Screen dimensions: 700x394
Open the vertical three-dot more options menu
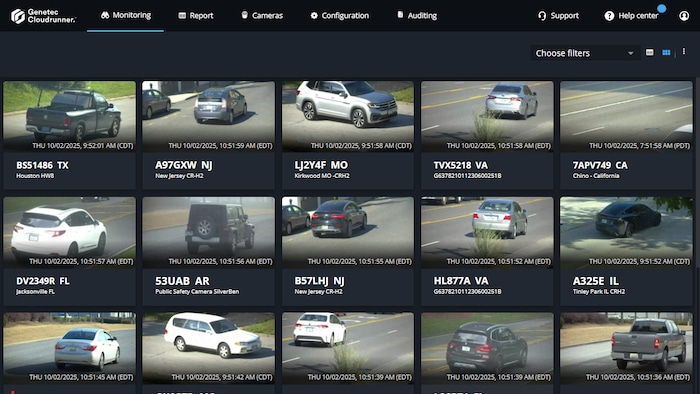coord(683,52)
